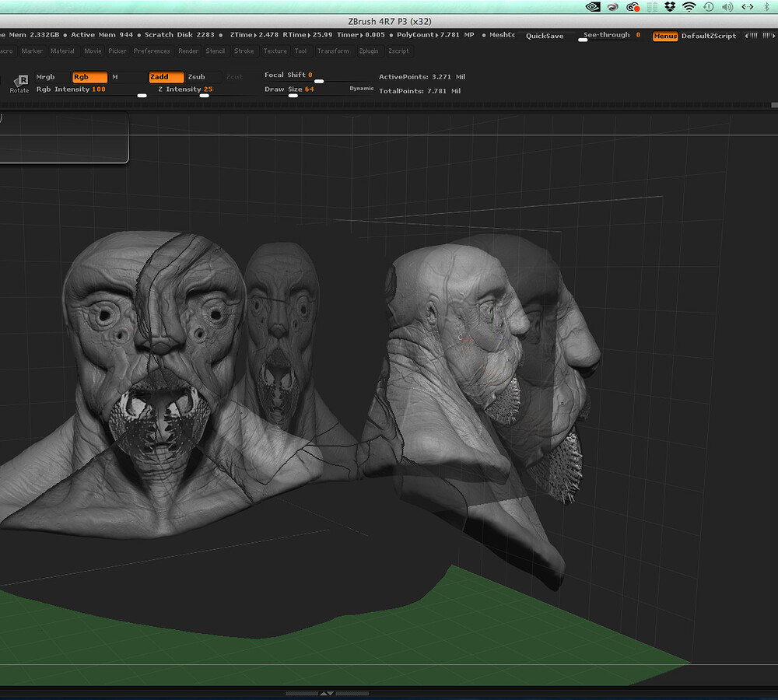This screenshot has height=700, width=778.
Task: Turn off Zadd sculpt mode
Action: click(x=166, y=77)
